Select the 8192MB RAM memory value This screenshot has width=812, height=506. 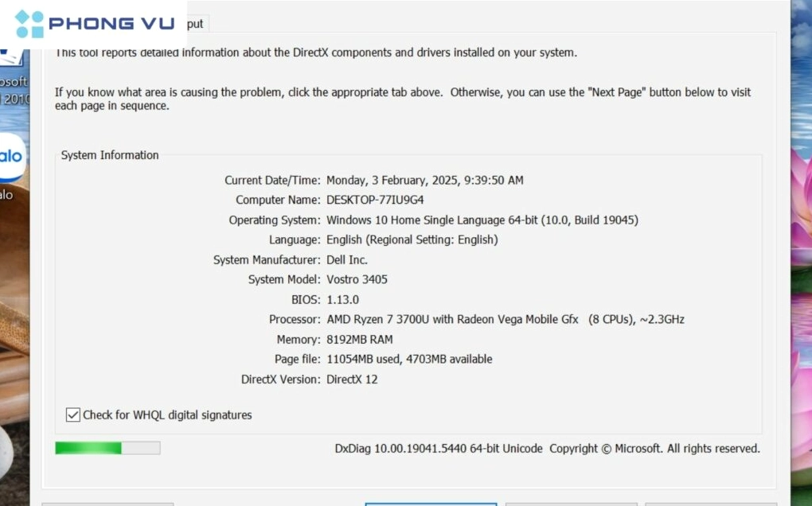coord(359,339)
